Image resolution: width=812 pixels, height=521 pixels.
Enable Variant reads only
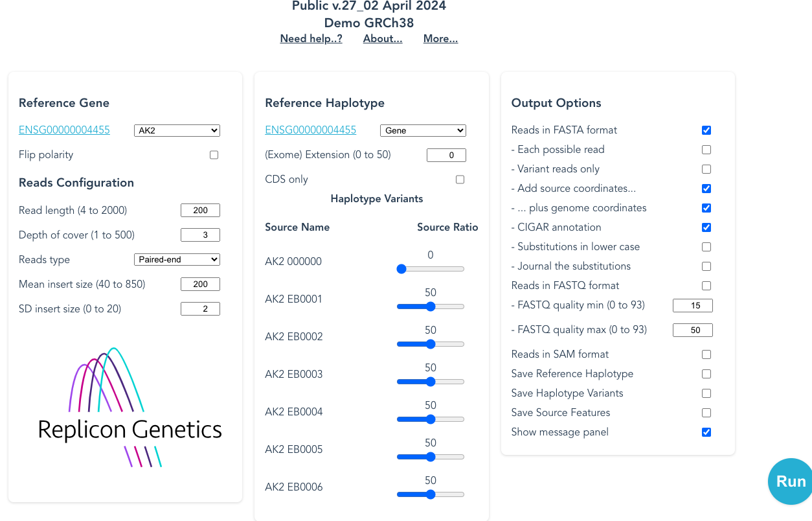[706, 168]
